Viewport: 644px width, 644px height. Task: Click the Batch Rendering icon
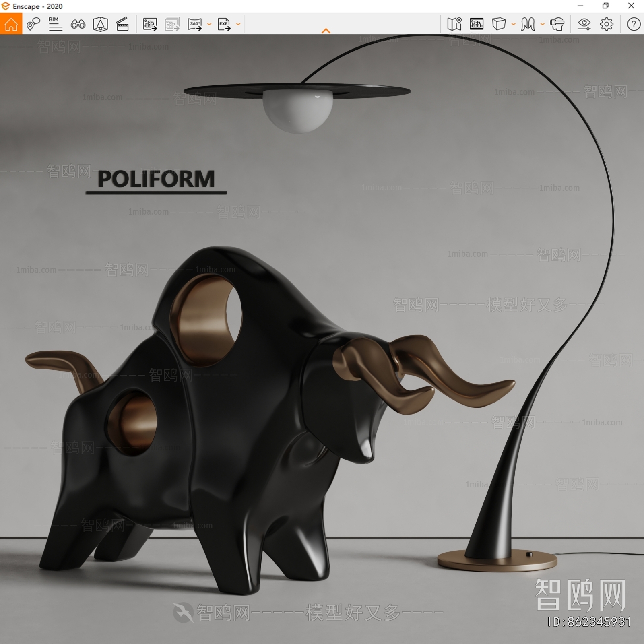coord(172,24)
